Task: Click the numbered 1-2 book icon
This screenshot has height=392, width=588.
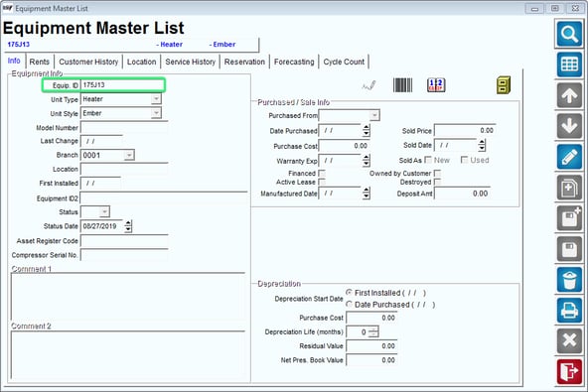Action: click(x=436, y=85)
